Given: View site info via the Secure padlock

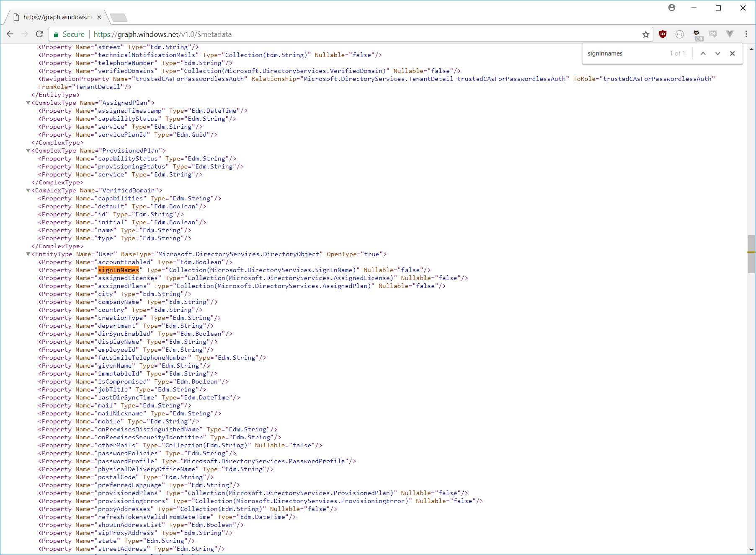Looking at the screenshot, I should 55,34.
